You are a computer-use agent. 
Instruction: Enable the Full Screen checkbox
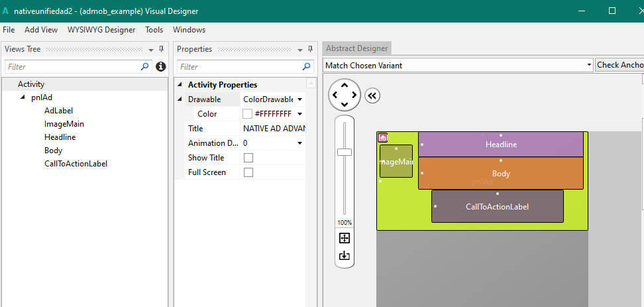click(x=248, y=172)
